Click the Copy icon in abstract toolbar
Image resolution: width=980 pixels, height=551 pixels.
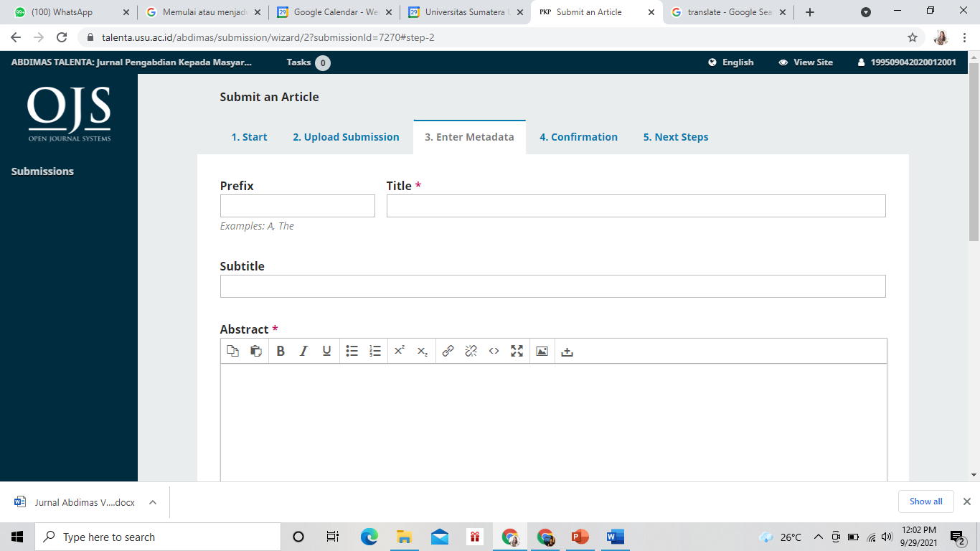232,351
